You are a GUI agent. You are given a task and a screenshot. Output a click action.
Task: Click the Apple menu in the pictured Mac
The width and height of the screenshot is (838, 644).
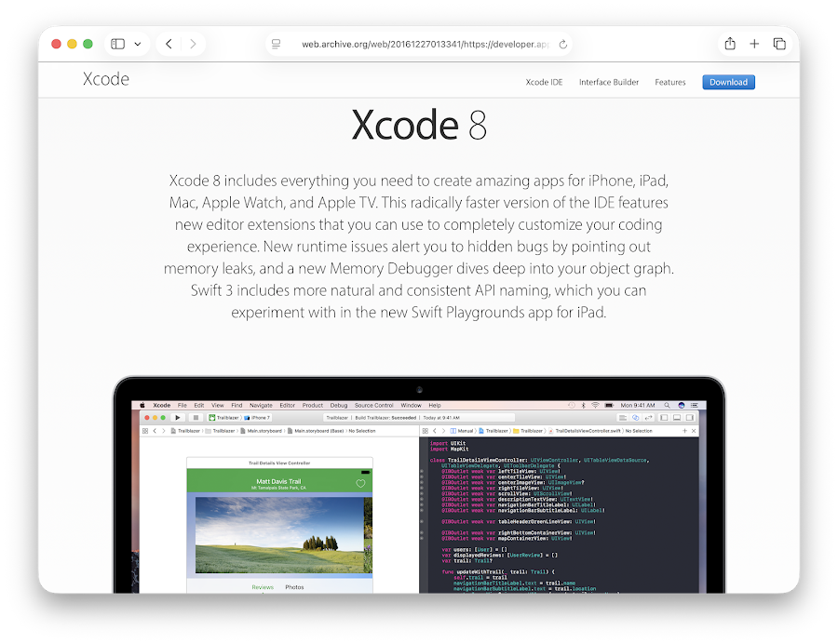[x=142, y=406]
